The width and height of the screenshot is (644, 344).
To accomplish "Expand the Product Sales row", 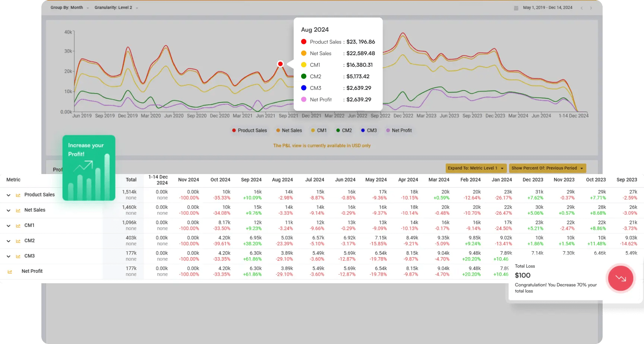I will [8, 195].
